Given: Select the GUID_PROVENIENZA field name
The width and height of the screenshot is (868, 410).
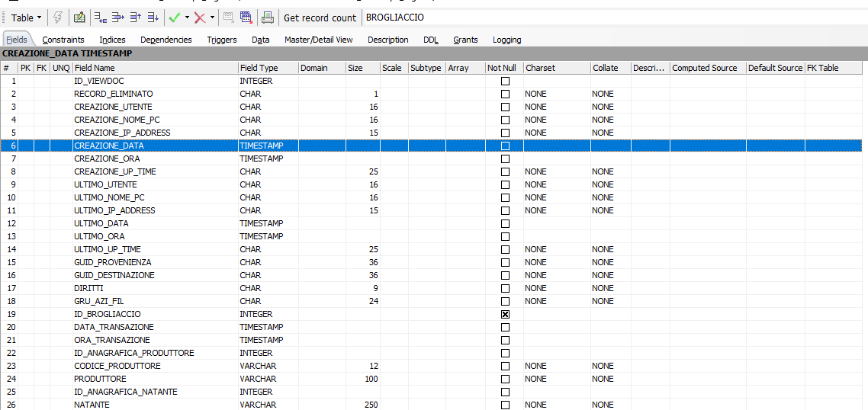Looking at the screenshot, I should point(112,262).
